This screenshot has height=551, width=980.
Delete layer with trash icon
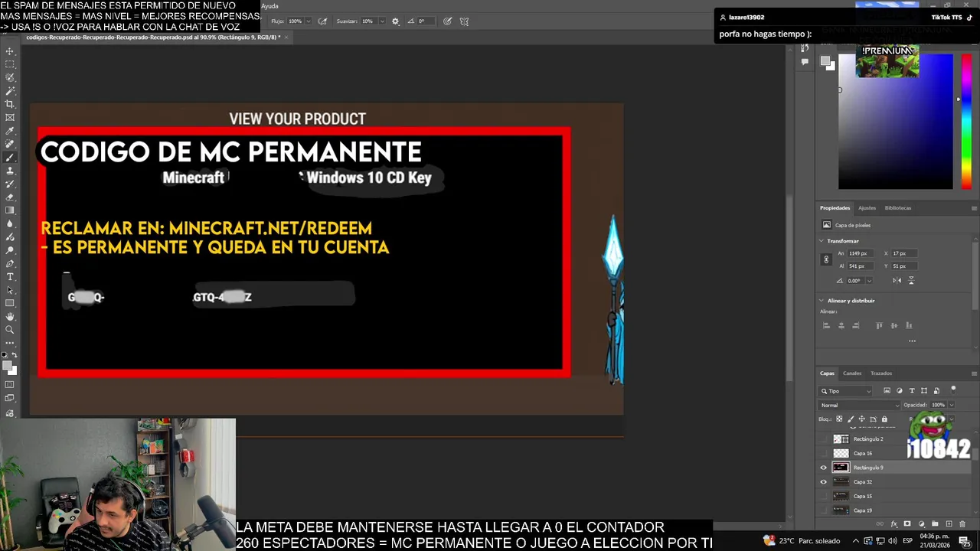point(962,524)
